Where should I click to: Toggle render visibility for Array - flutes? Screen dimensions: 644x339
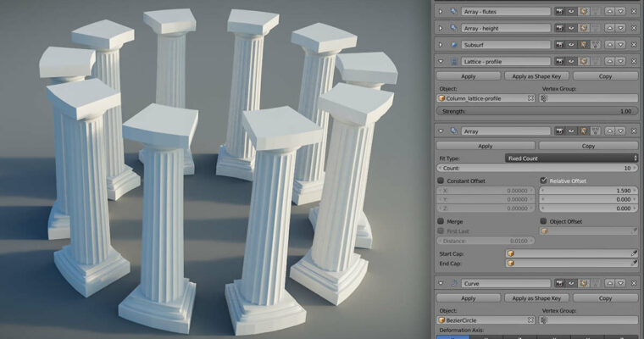tap(559, 12)
